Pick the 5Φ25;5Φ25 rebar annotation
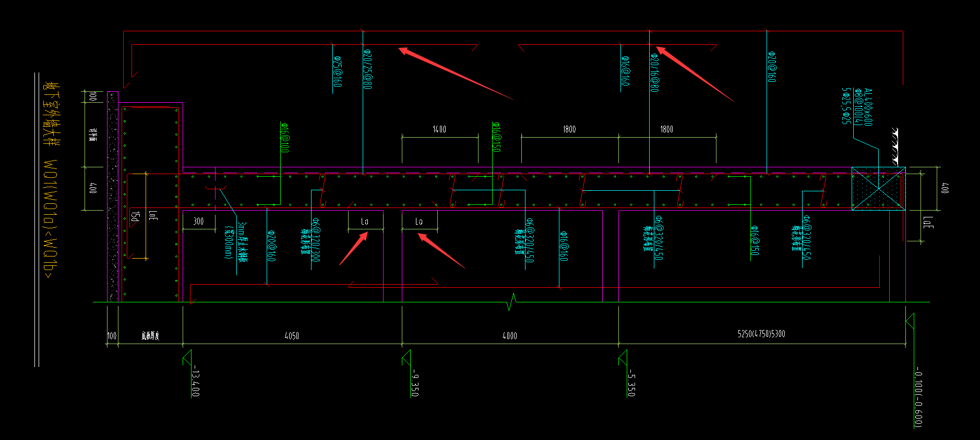The width and height of the screenshot is (980, 440). [846, 106]
